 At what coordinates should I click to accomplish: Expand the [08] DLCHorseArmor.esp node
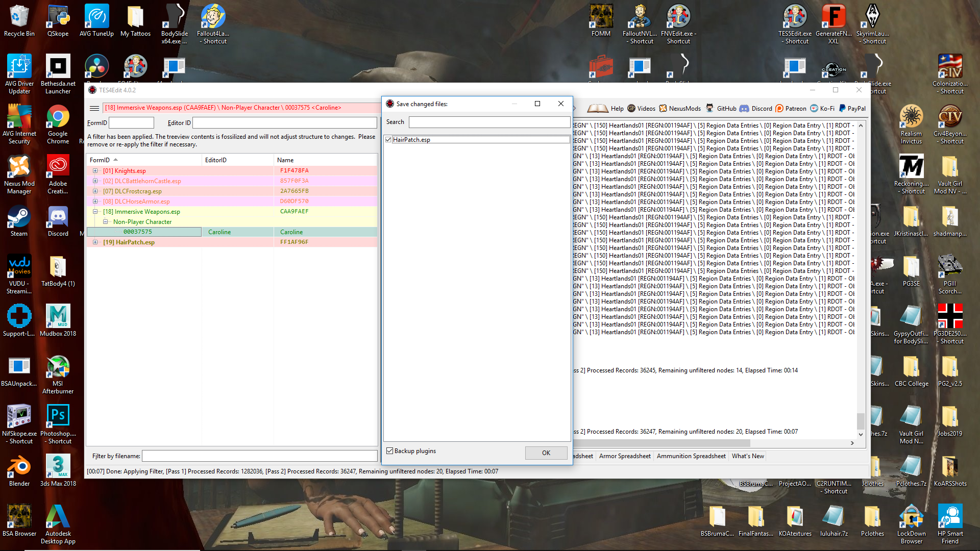(95, 202)
